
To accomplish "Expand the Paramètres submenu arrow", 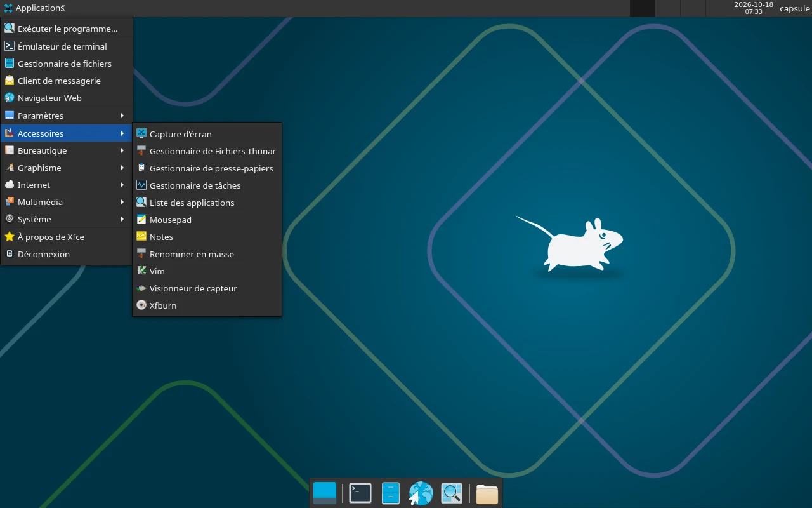I will click(x=122, y=116).
